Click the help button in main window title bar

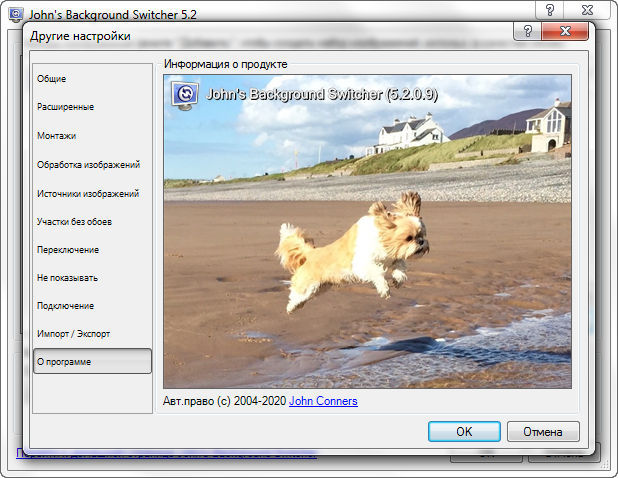tap(549, 10)
